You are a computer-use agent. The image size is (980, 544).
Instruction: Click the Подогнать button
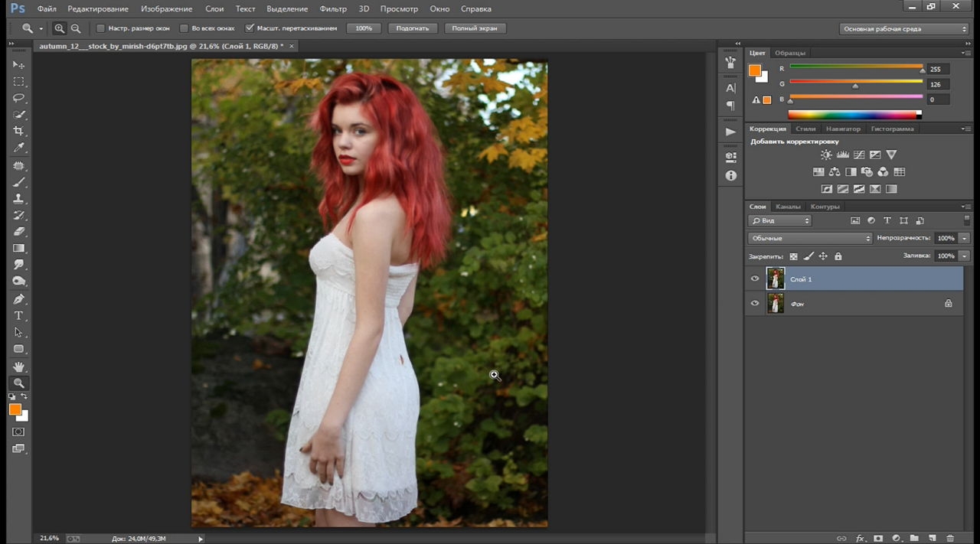[x=413, y=28]
